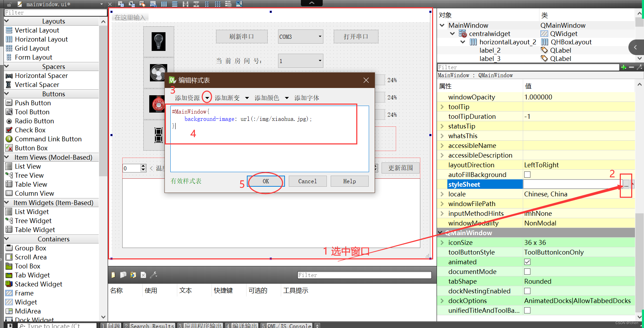Click copy action icon in action editor
The image size is (644, 328).
[x=123, y=275]
